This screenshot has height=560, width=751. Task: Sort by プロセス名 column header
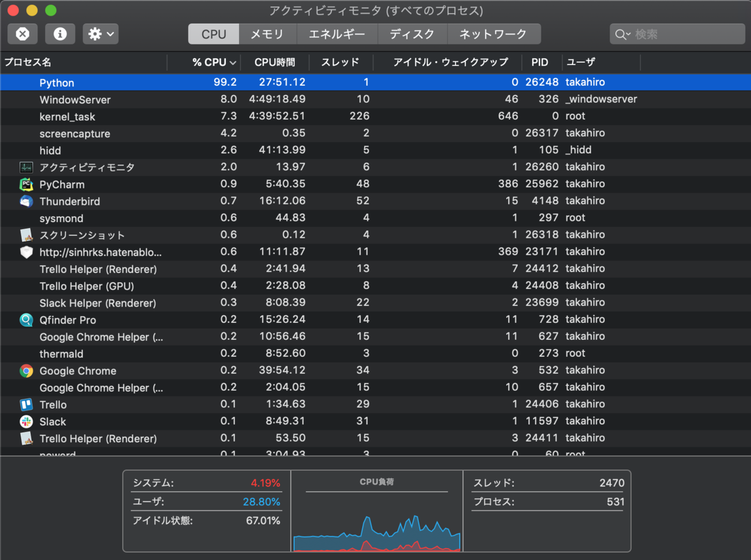tap(83, 63)
